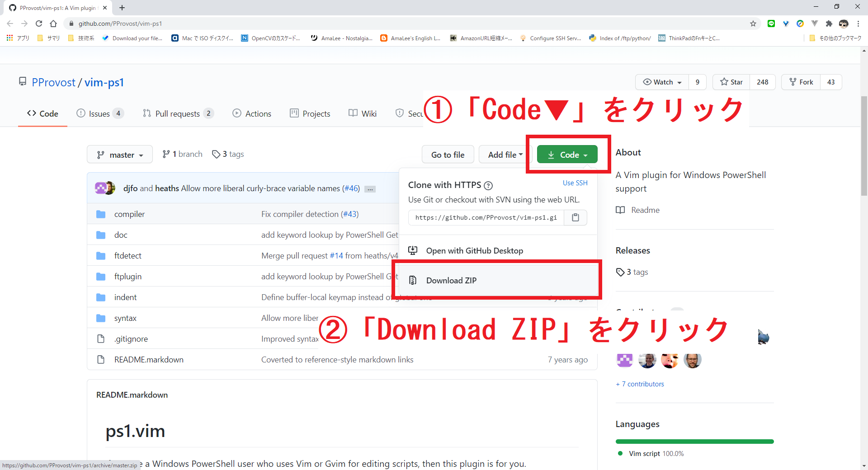Go to browser home page icon
The width and height of the screenshot is (868, 470).
pyautogui.click(x=53, y=23)
